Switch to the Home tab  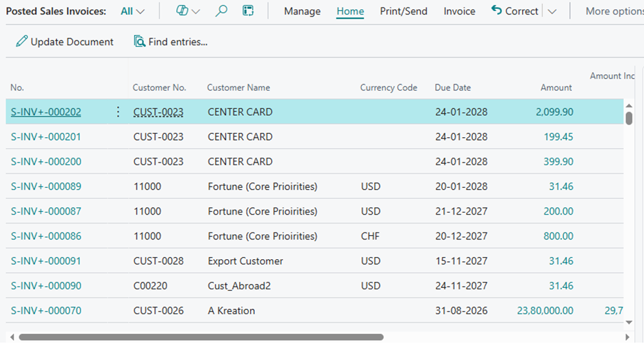(x=350, y=11)
